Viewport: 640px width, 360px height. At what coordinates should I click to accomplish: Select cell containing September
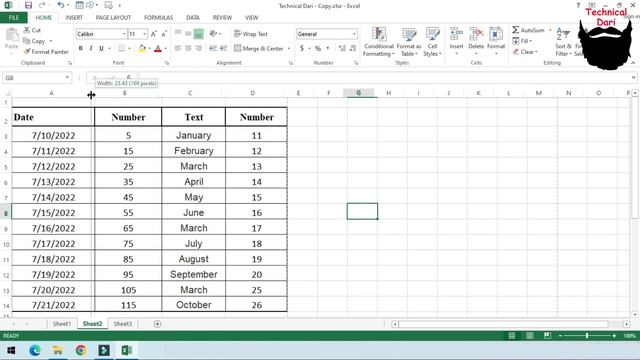click(193, 274)
